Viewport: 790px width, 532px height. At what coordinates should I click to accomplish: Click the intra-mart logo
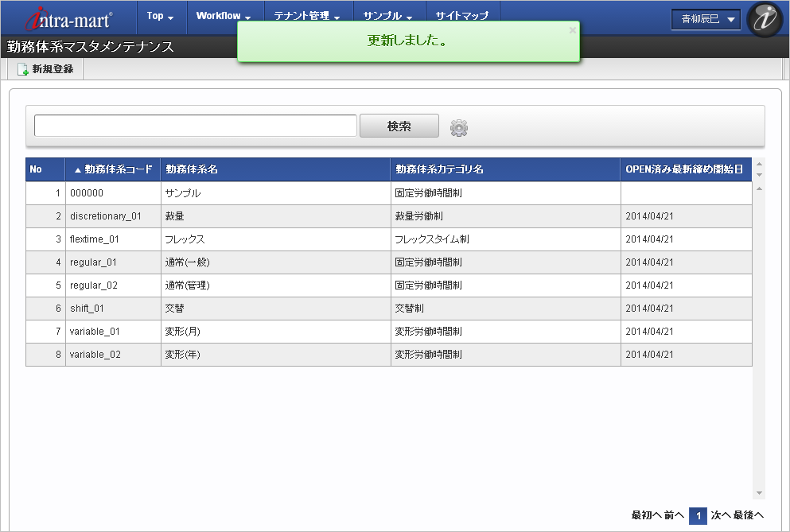point(68,18)
